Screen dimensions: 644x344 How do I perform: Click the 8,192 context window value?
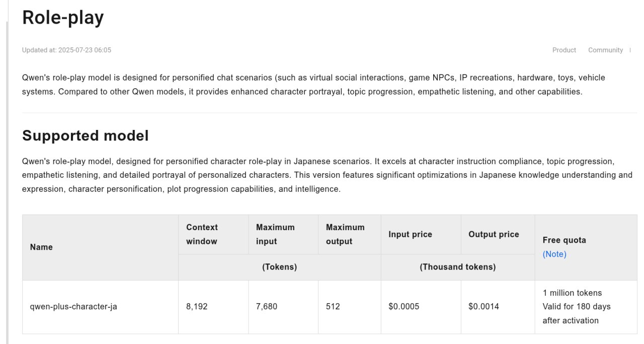[197, 306]
